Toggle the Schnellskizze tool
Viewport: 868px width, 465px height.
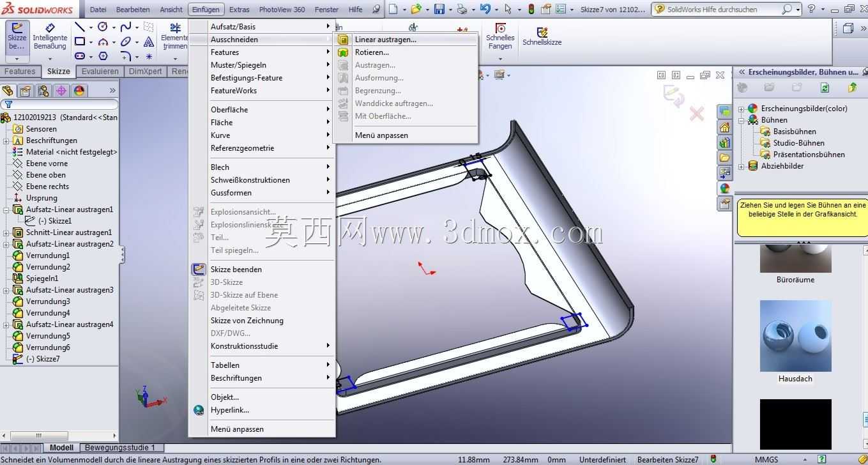(x=542, y=36)
